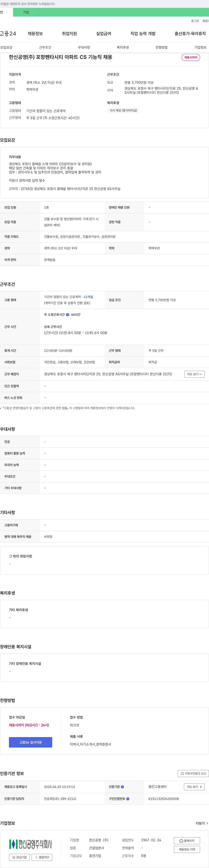Open 지도 보기 for 용인고용센터
The image size is (209, 868).
pyautogui.click(x=194, y=787)
